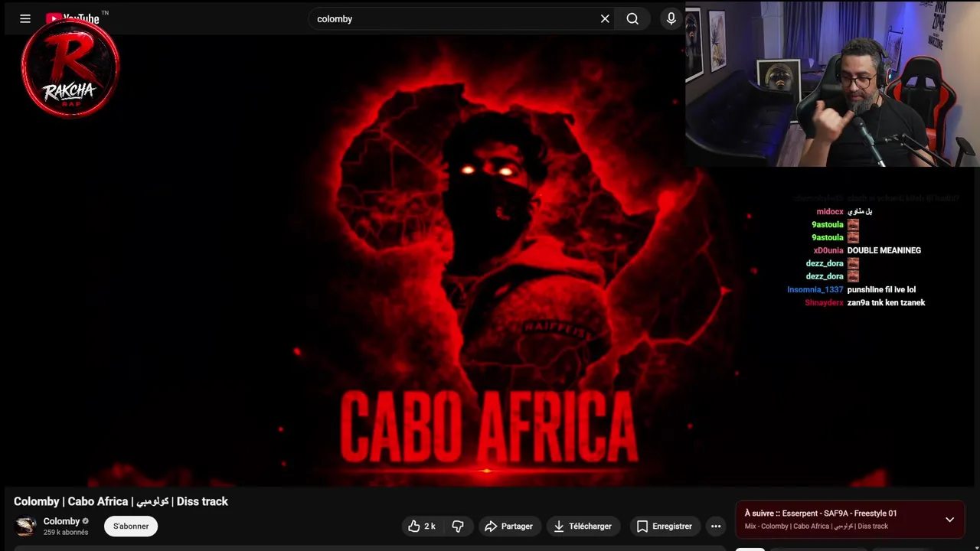
Task: Click the magnifier search button
Action: pyautogui.click(x=632, y=19)
